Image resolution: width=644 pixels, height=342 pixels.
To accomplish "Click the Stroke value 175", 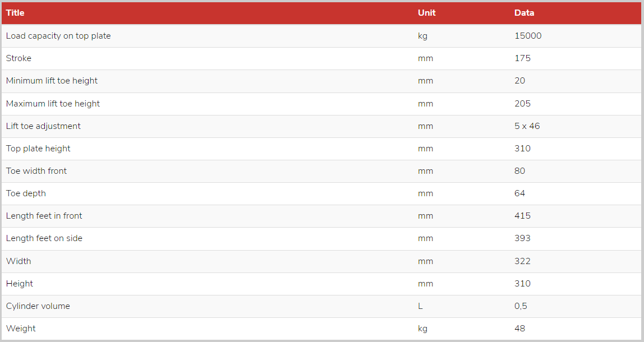I will [x=522, y=58].
